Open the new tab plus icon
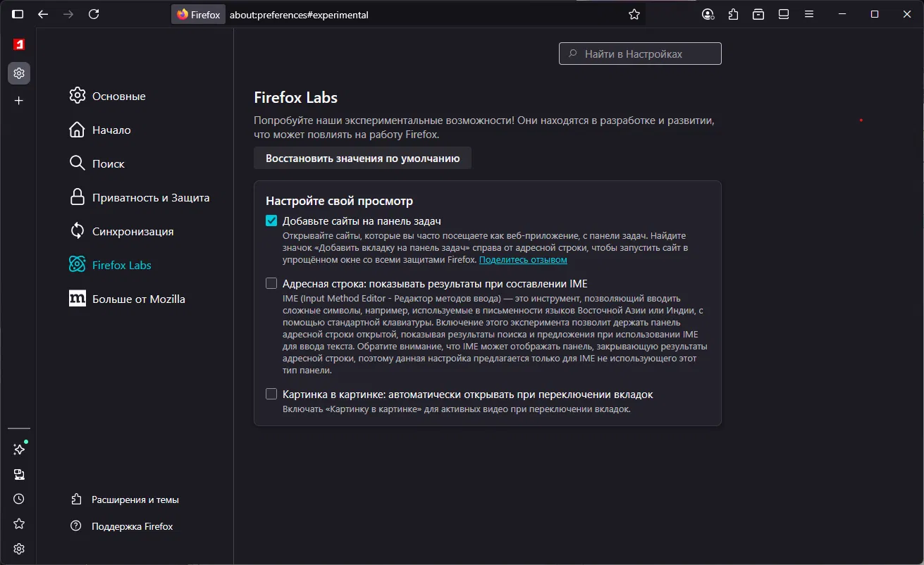 tap(19, 101)
